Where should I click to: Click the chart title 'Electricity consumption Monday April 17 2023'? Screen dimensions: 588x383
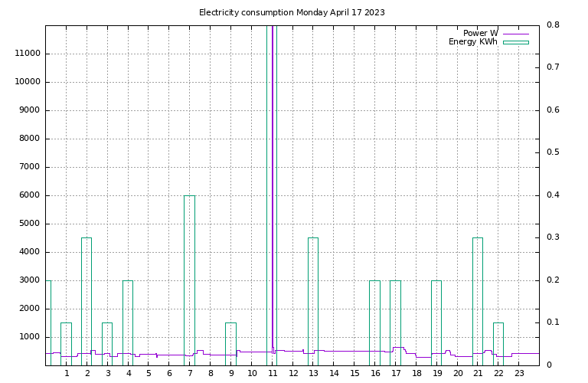tap(292, 12)
